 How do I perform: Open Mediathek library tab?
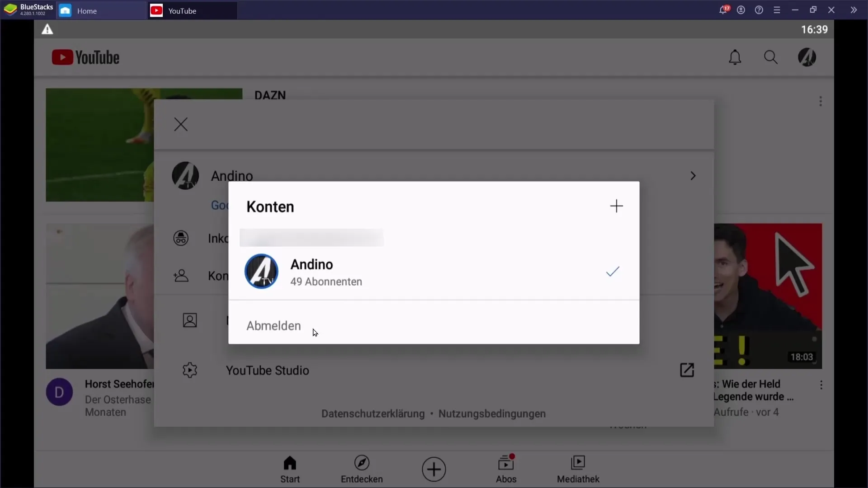click(578, 469)
